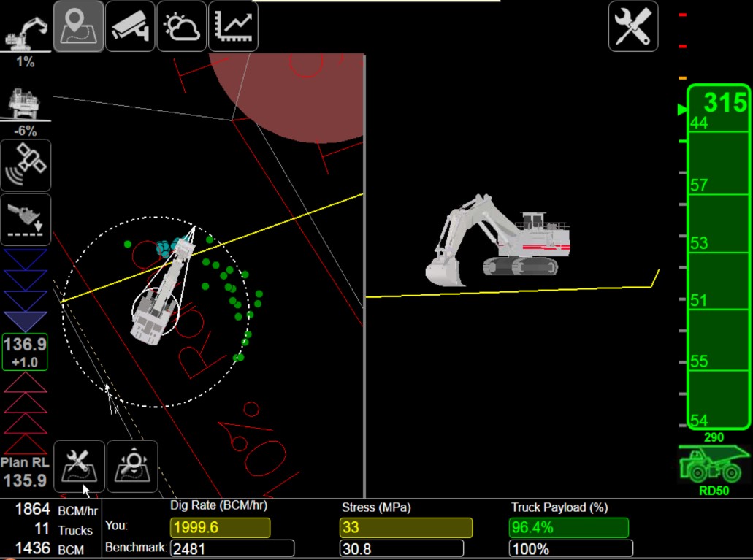Click the machine icon showing -6%
The width and height of the screenshot is (753, 560).
click(26, 105)
